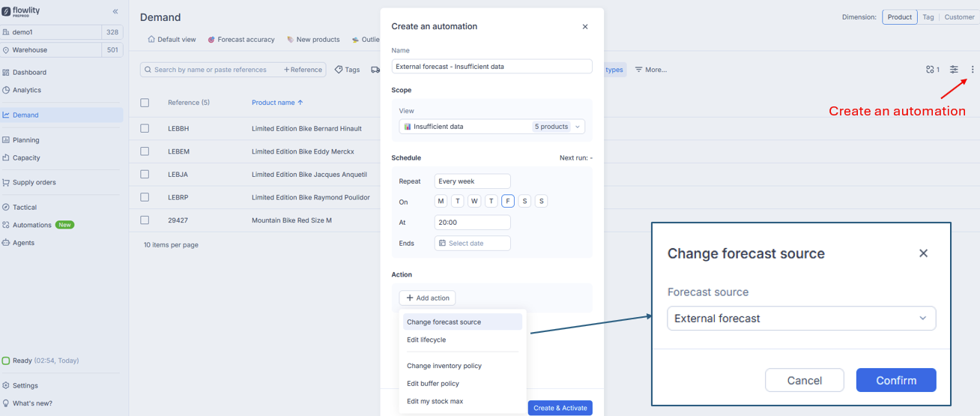Open Dashboard from the sidebar
Screen dimensions: 980x416
coord(29,73)
